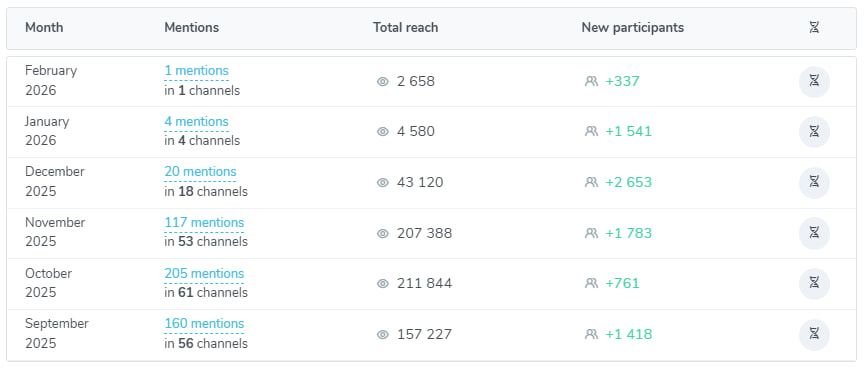This screenshot has height=372, width=867.
Task: Click the '+1 418' new participants value
Action: click(629, 334)
